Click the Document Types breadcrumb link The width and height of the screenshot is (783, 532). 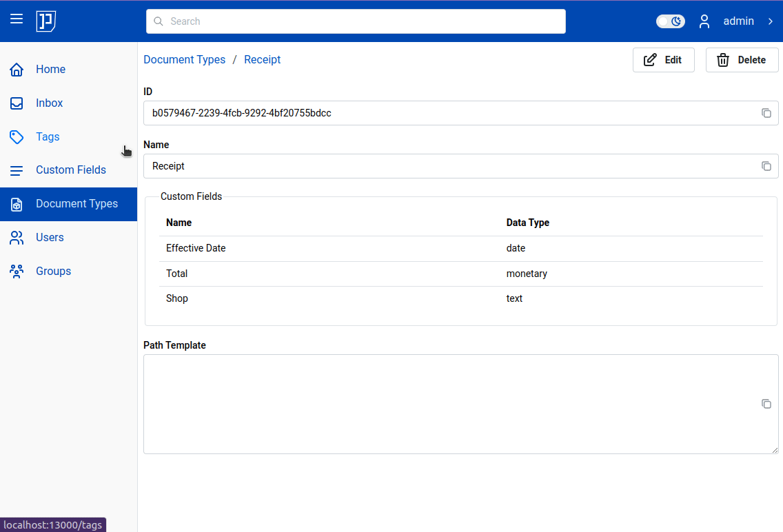click(184, 59)
